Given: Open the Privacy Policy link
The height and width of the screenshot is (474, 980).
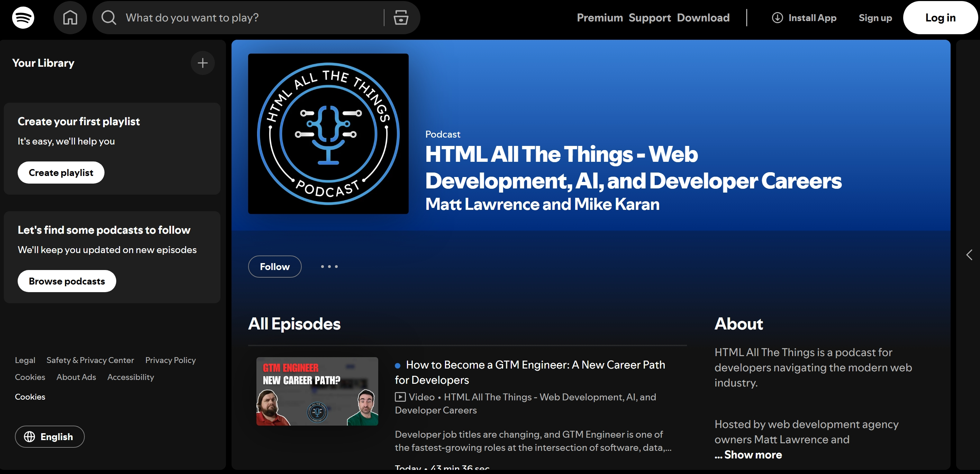Looking at the screenshot, I should (x=171, y=360).
